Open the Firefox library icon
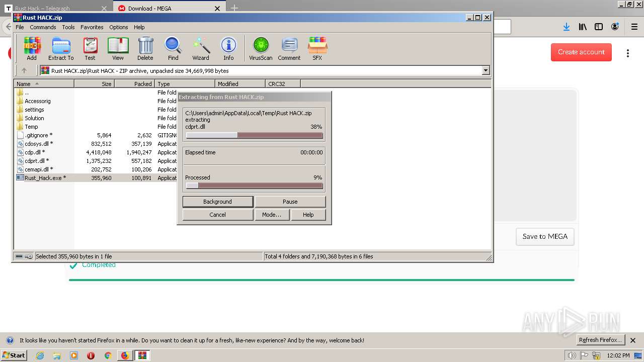 pyautogui.click(x=583, y=27)
